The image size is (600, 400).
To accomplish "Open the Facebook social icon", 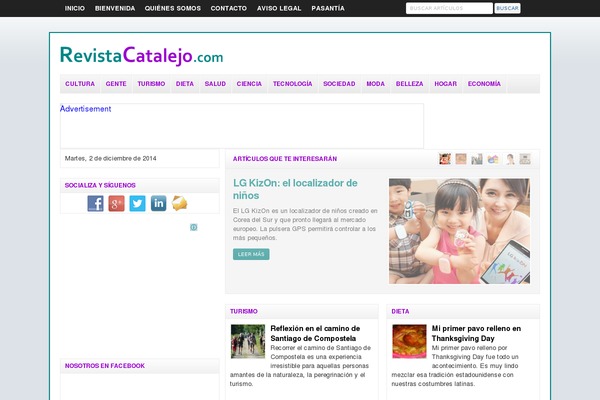I will pos(95,203).
